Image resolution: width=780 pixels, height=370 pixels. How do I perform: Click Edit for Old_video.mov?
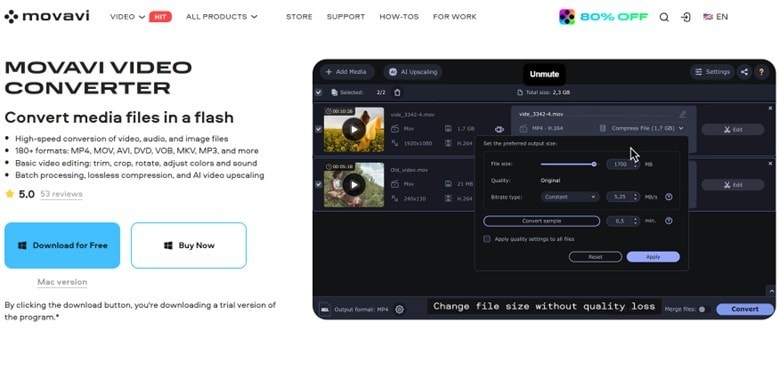click(733, 185)
